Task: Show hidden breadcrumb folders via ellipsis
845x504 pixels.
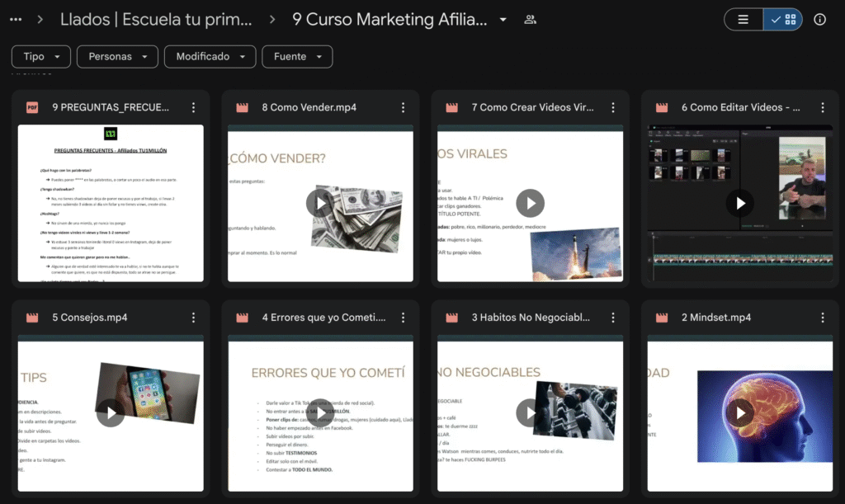Action: point(16,20)
